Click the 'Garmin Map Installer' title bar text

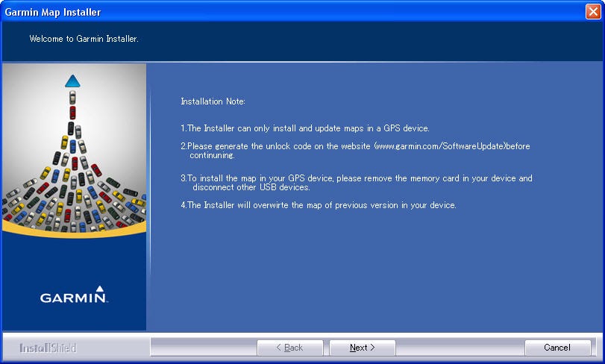pos(53,12)
